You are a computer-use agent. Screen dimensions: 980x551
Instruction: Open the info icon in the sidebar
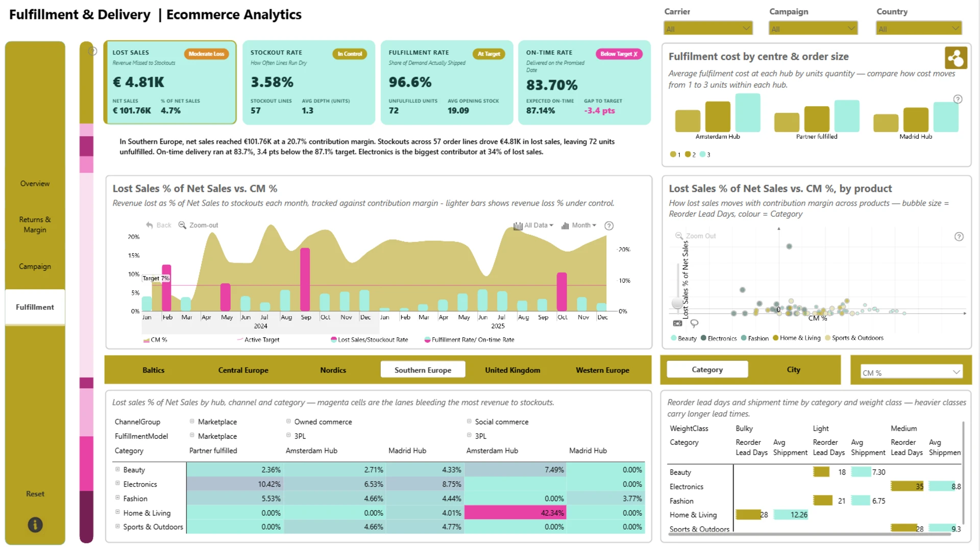click(x=35, y=524)
